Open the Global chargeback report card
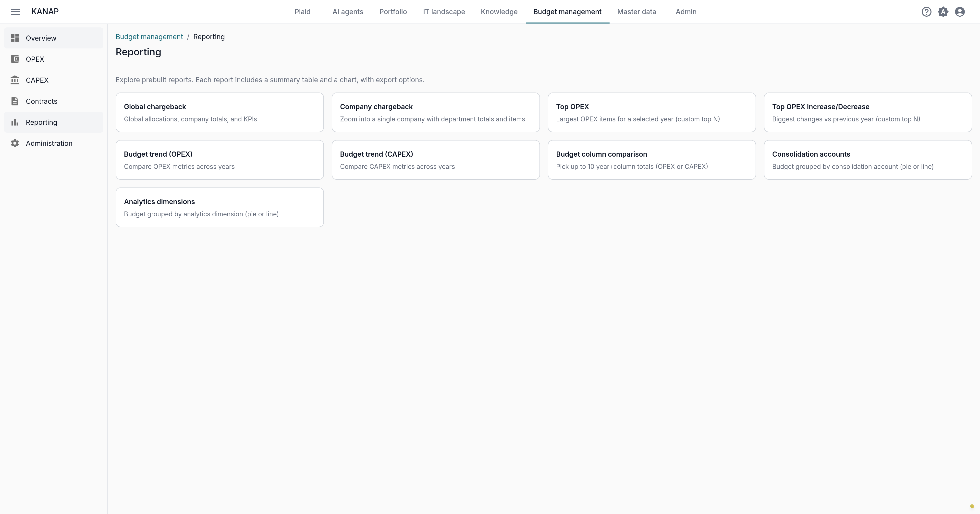The width and height of the screenshot is (980, 514). pyautogui.click(x=220, y=113)
